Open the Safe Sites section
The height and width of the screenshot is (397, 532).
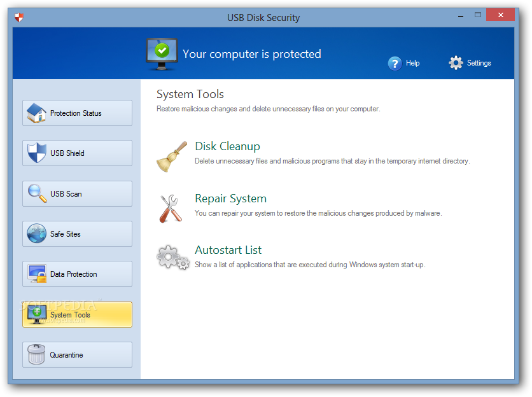point(78,233)
